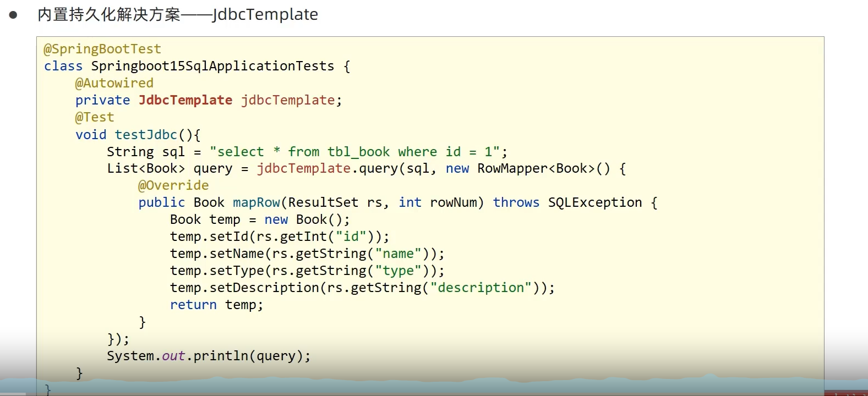868x396 pixels.
Task: Click the slide title mentioning JdbcTemplate
Action: pyautogui.click(x=178, y=14)
